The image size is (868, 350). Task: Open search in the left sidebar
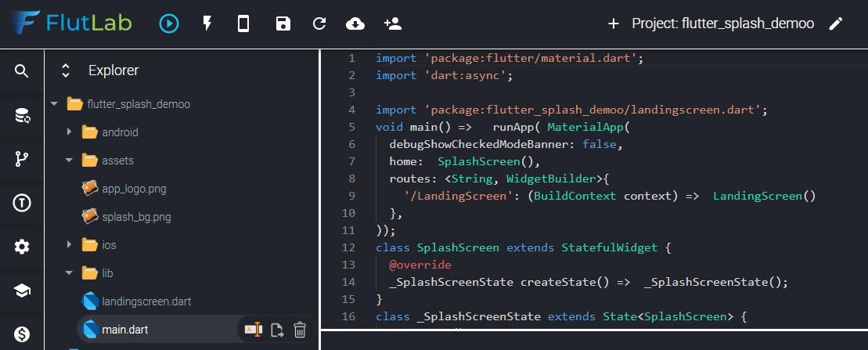tap(22, 71)
